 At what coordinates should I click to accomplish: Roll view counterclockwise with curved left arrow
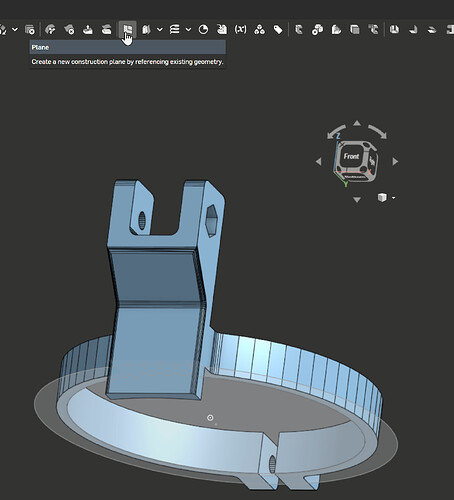336,131
